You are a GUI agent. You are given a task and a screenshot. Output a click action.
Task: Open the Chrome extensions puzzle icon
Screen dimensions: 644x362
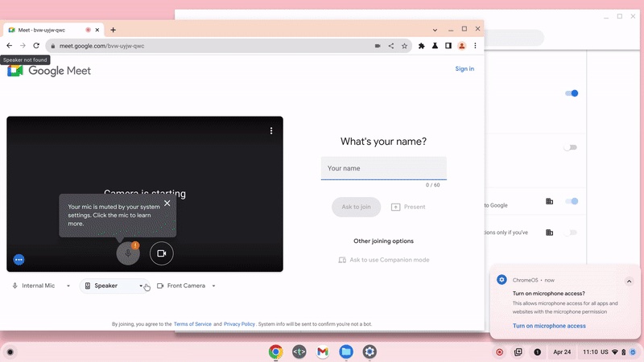(422, 46)
